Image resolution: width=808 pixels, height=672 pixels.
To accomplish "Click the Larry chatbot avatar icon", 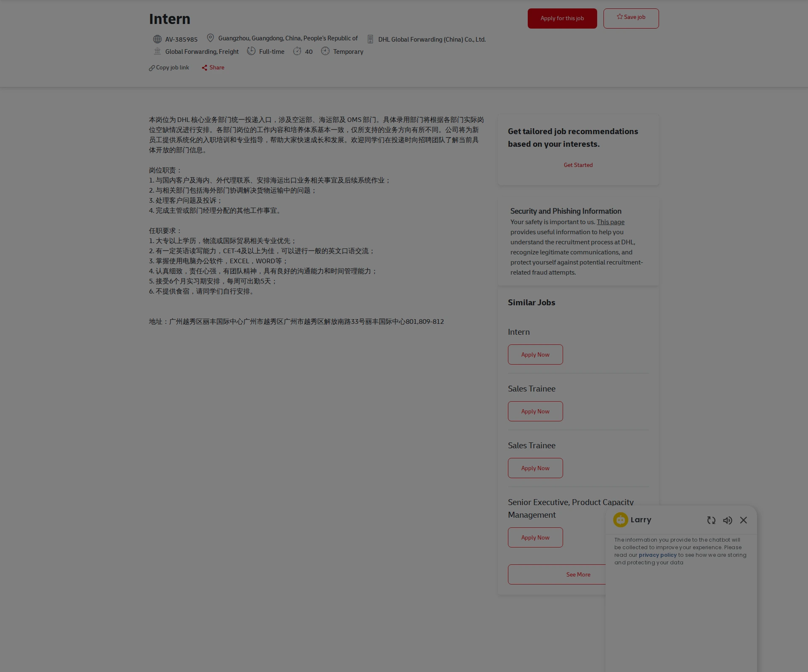I will pyautogui.click(x=621, y=520).
